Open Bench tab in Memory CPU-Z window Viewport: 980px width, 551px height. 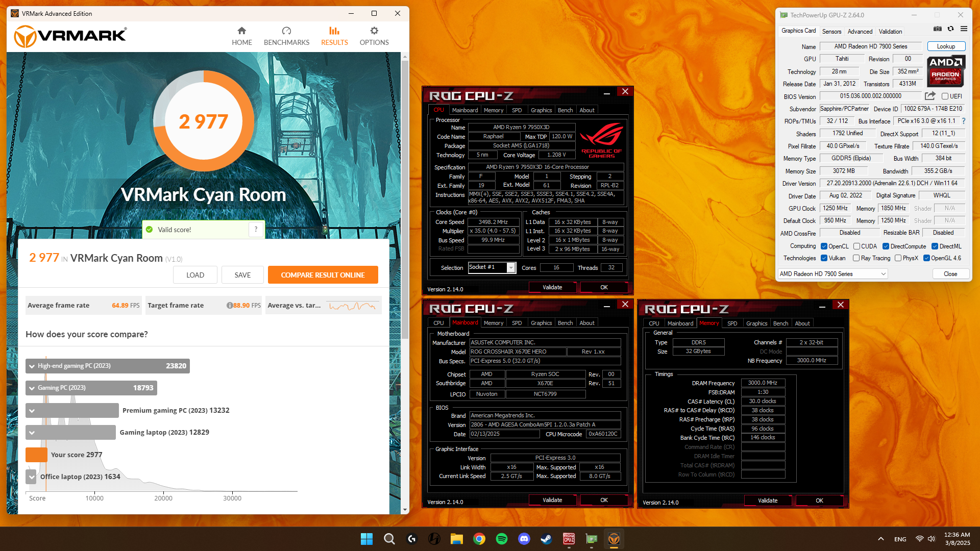[780, 323]
